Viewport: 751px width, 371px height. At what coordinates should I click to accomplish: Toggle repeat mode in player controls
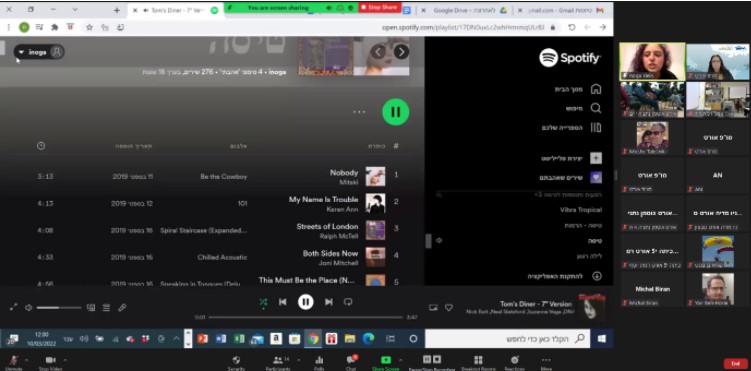pos(348,302)
